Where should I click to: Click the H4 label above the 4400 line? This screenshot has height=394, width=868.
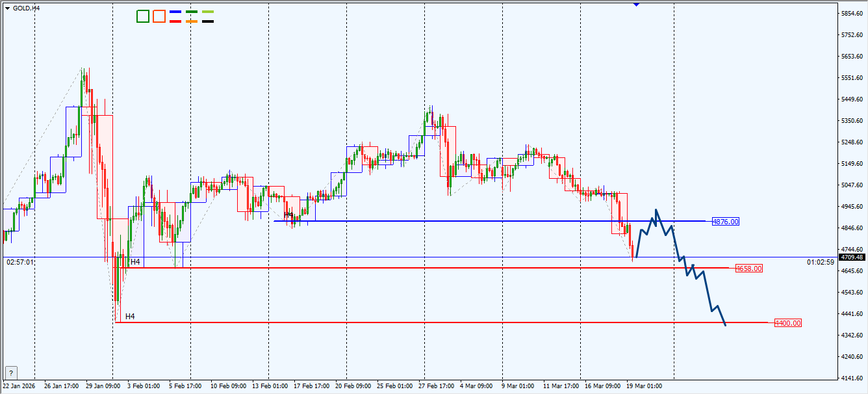130,317
